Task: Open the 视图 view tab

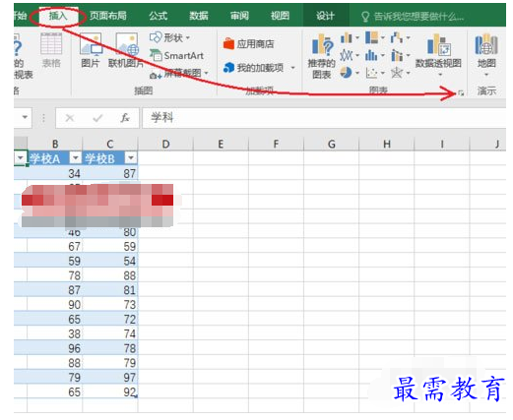Action: pos(280,16)
